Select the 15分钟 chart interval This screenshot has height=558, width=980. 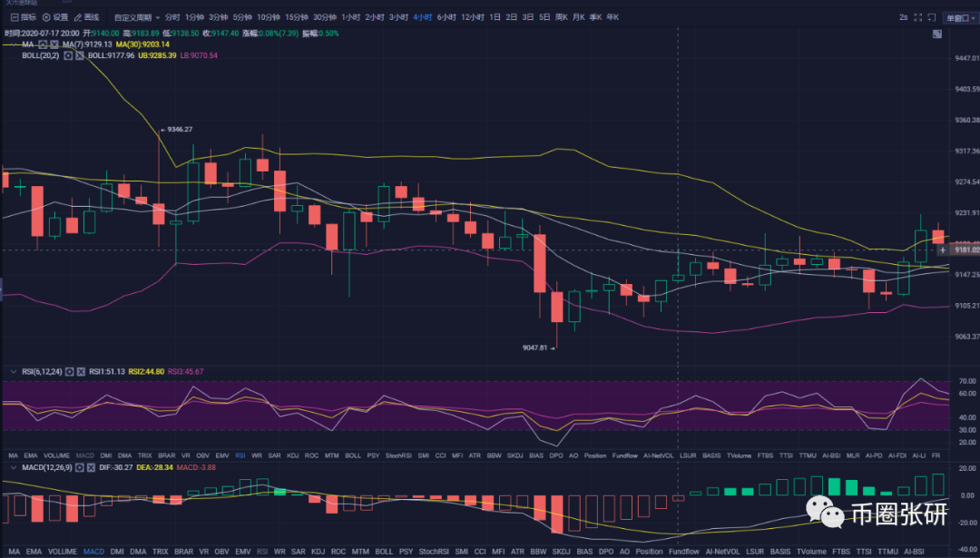tap(296, 17)
